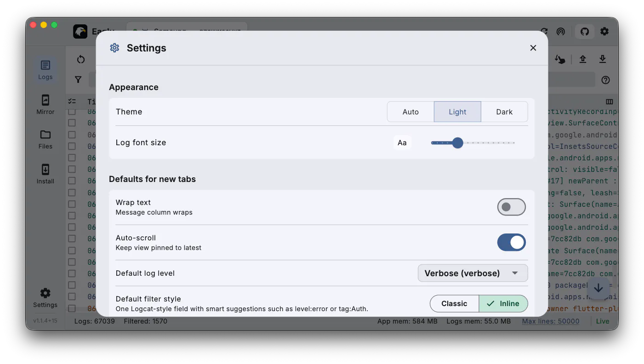Click the 'Defaults for new tabs' heading
This screenshot has height=364, width=644.
click(x=152, y=179)
